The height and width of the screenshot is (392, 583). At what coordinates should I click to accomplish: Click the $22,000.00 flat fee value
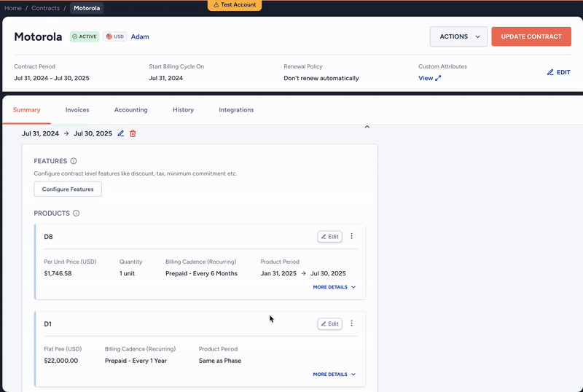tap(61, 361)
